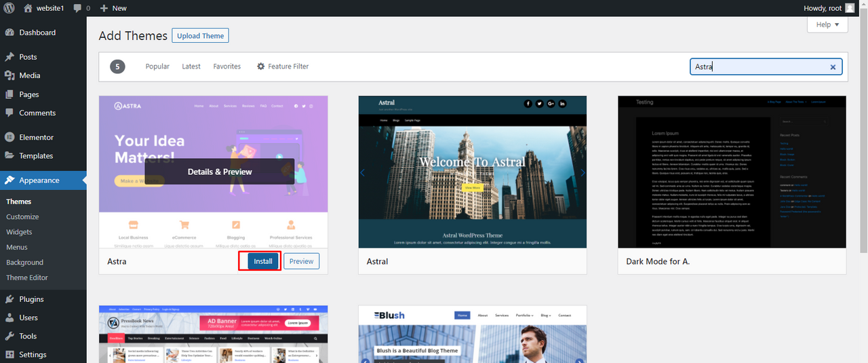Screen dimensions: 868x363
Task: Open the Theme Editor submenu link
Action: (x=27, y=278)
